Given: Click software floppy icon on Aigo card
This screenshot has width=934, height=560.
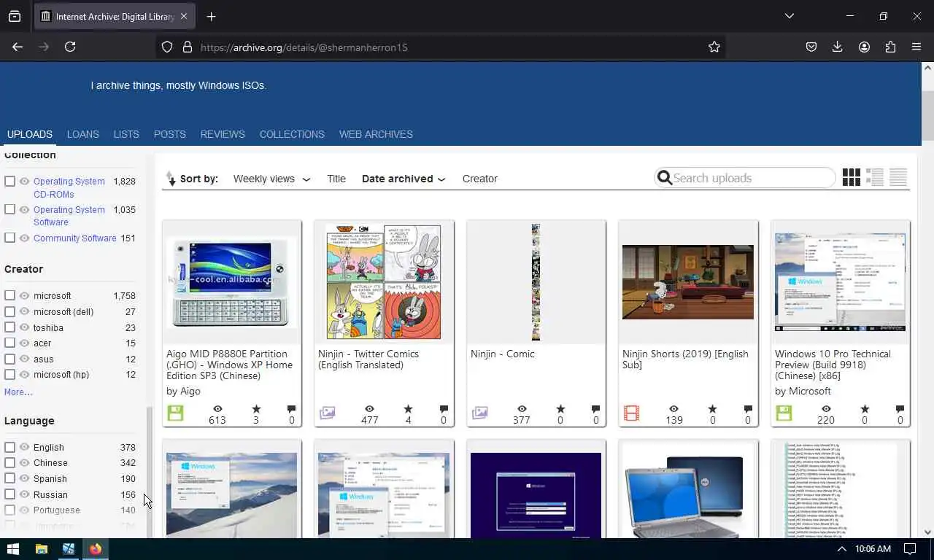Looking at the screenshot, I should (x=175, y=413).
